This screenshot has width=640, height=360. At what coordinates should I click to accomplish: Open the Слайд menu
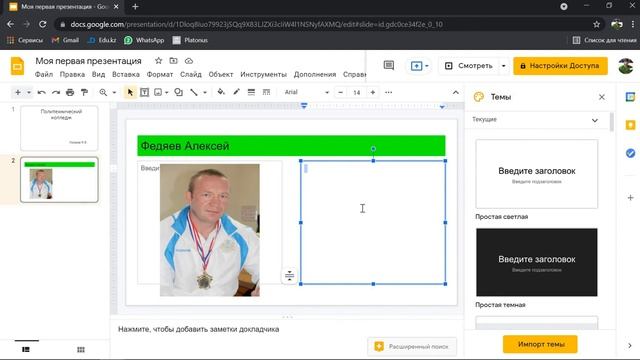pos(191,74)
